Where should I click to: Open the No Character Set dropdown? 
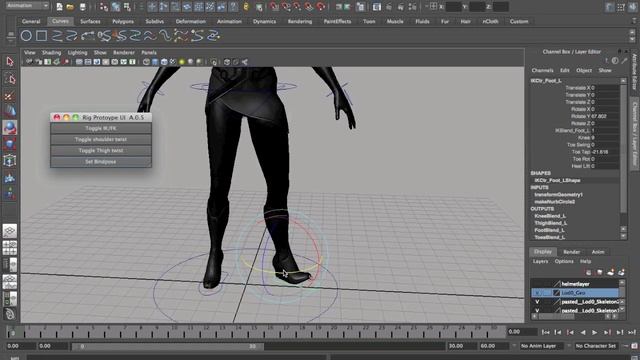click(596, 346)
